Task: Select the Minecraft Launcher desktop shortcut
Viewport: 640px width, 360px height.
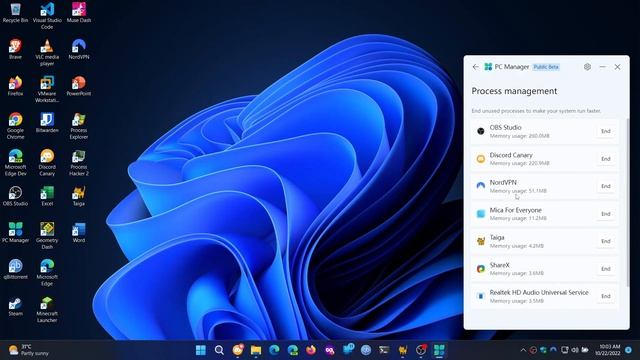Action: pyautogui.click(x=47, y=309)
